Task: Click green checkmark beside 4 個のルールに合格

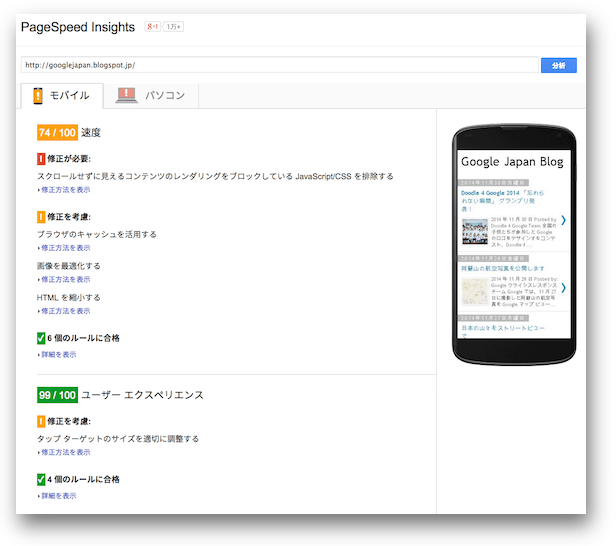Action: tap(41, 479)
